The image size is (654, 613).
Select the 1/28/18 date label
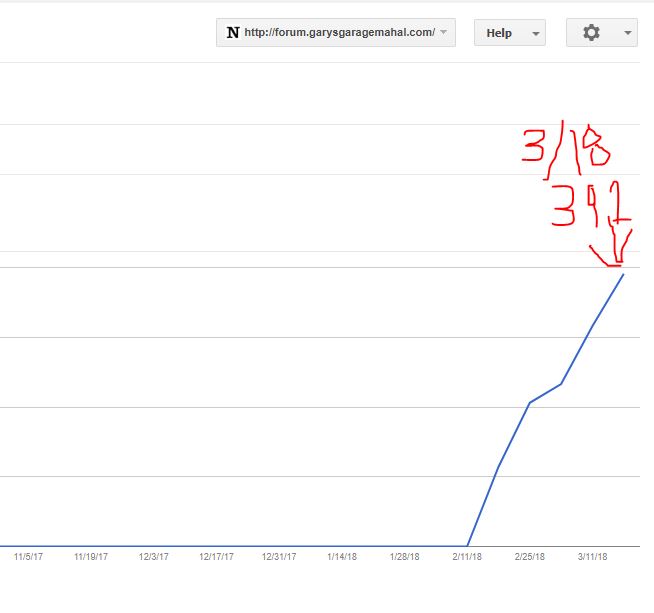coord(405,556)
